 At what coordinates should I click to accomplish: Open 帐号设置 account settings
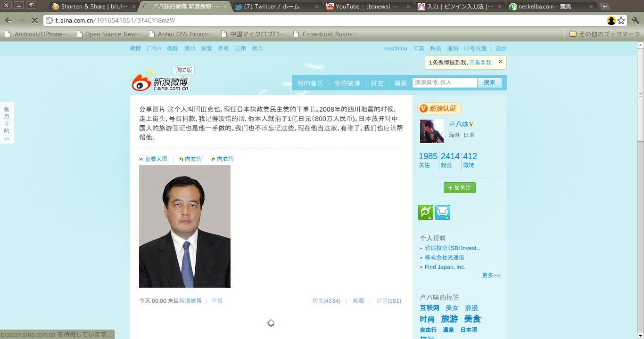pos(475,48)
